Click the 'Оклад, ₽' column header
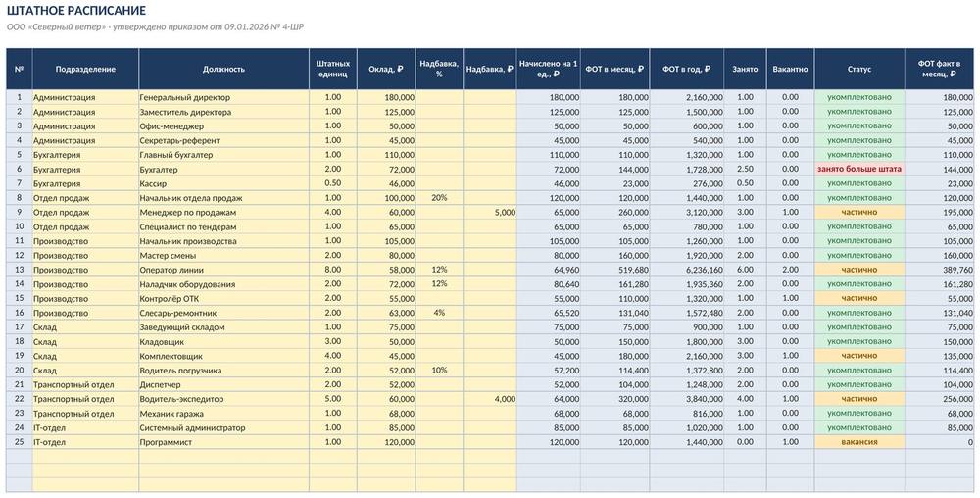The image size is (980, 498). pos(386,69)
